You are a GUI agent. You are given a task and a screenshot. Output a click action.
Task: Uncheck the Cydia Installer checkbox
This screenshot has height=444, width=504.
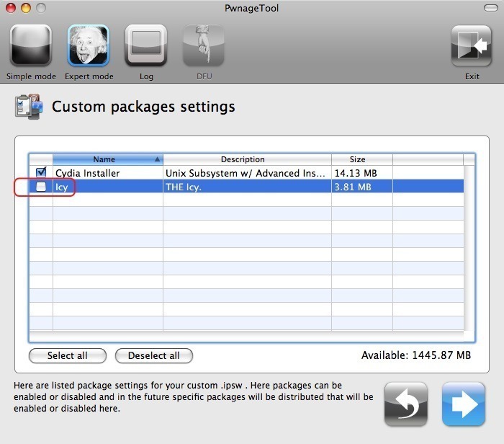pyautogui.click(x=41, y=172)
